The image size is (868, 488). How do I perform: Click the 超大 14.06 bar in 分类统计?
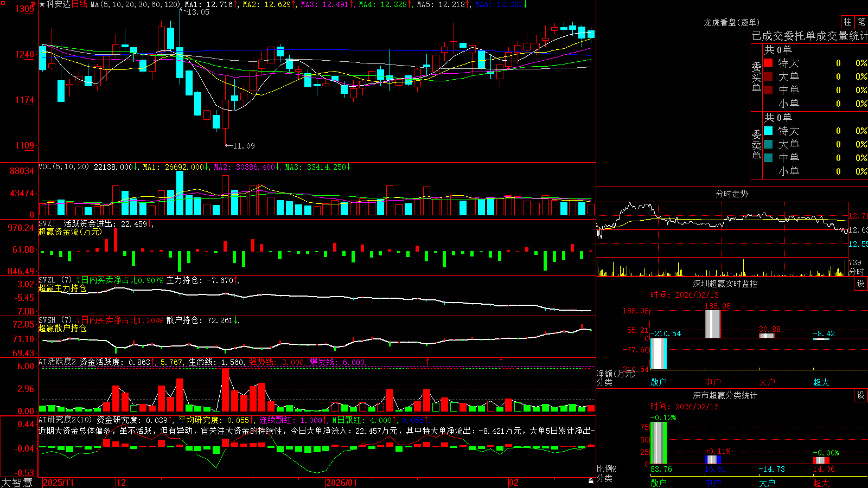click(x=821, y=460)
